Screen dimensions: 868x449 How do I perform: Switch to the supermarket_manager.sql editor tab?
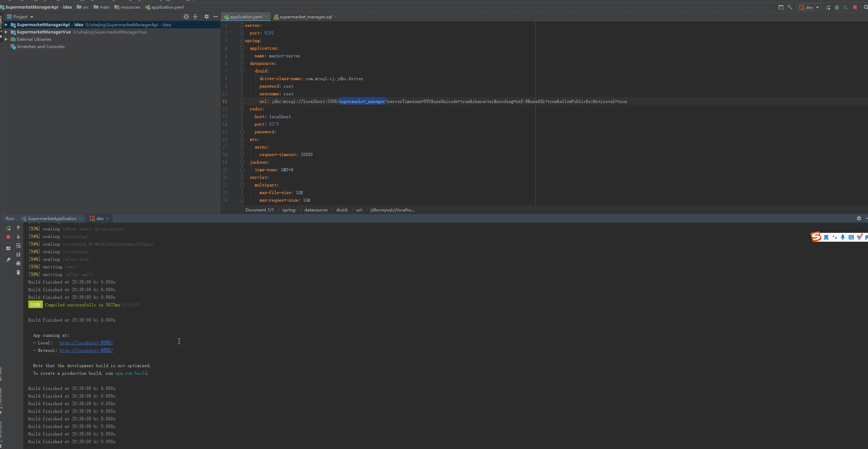coord(305,17)
